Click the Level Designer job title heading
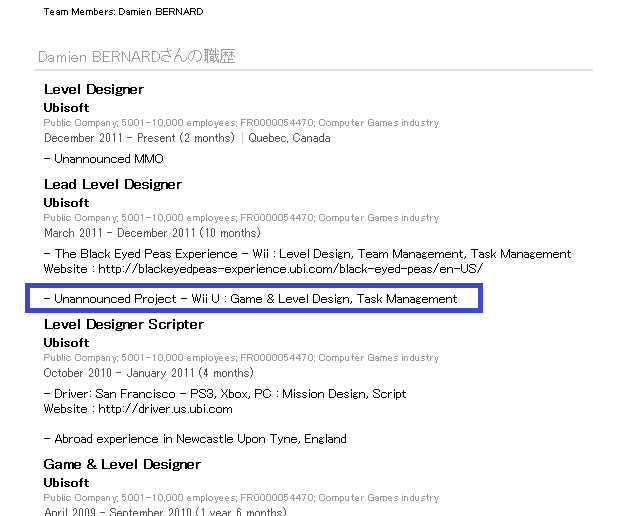The image size is (635, 516). (x=94, y=90)
